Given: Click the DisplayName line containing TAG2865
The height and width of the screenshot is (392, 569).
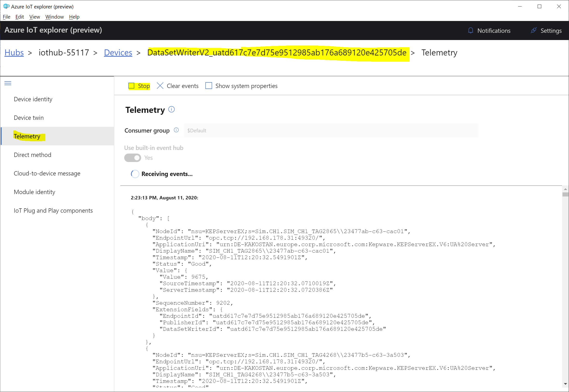Looking at the screenshot, I should (x=244, y=251).
